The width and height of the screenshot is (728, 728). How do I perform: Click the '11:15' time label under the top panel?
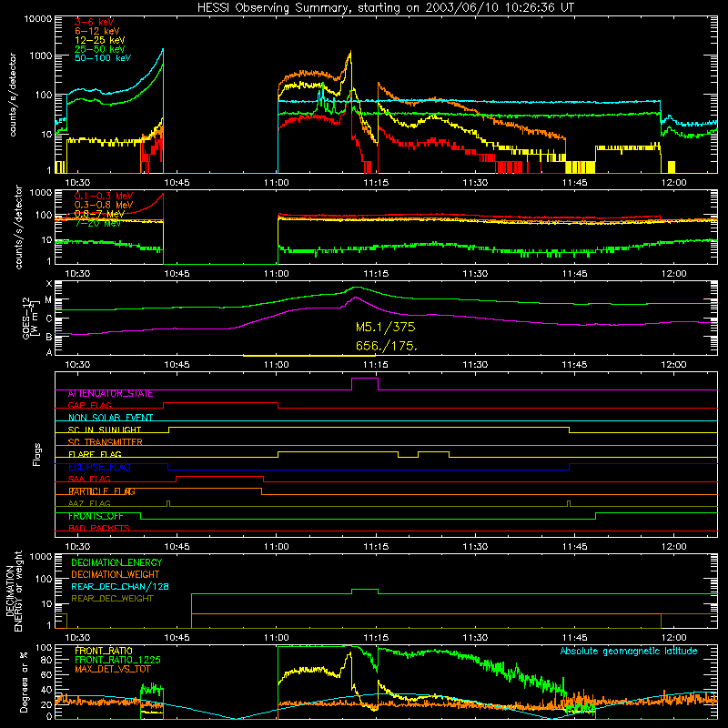[x=376, y=183]
